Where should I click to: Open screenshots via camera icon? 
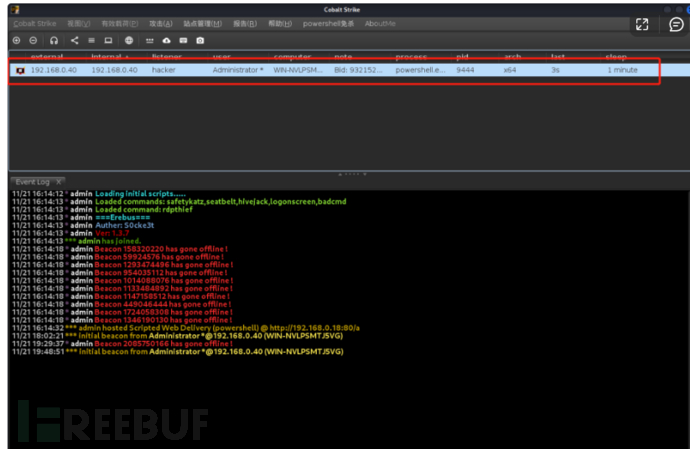200,40
